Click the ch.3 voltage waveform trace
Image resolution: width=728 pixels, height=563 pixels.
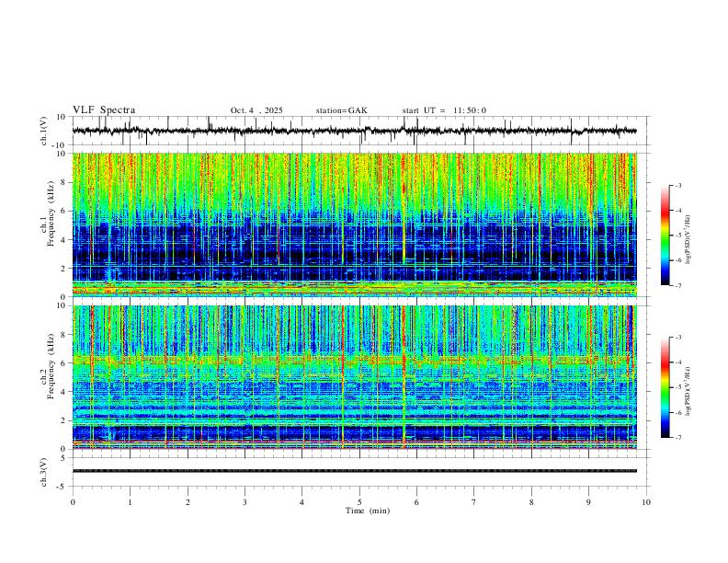click(354, 471)
